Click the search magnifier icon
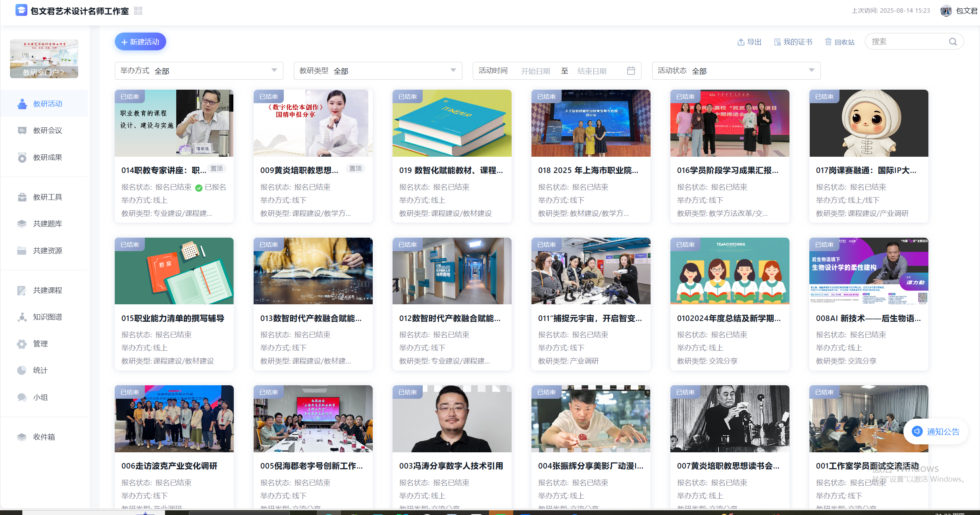This screenshot has width=980, height=515. click(953, 42)
